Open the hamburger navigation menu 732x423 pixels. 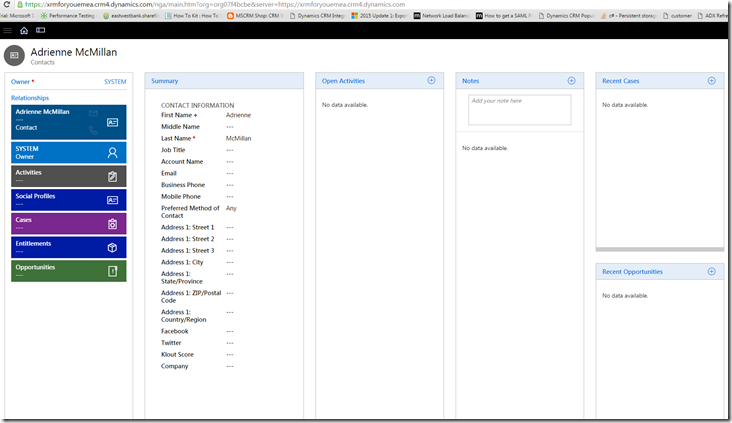click(7, 30)
